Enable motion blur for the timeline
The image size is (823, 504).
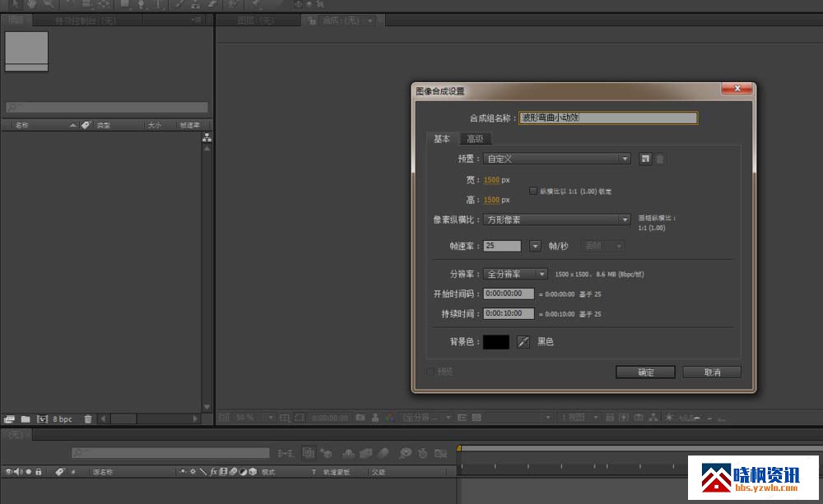pyautogui.click(x=384, y=453)
